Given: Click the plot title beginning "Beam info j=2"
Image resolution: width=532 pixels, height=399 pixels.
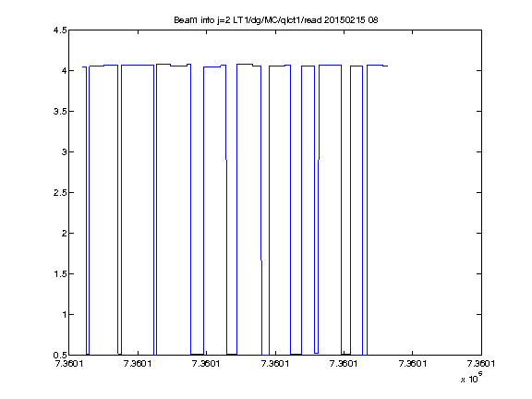Looking at the screenshot, I should 276,20.
